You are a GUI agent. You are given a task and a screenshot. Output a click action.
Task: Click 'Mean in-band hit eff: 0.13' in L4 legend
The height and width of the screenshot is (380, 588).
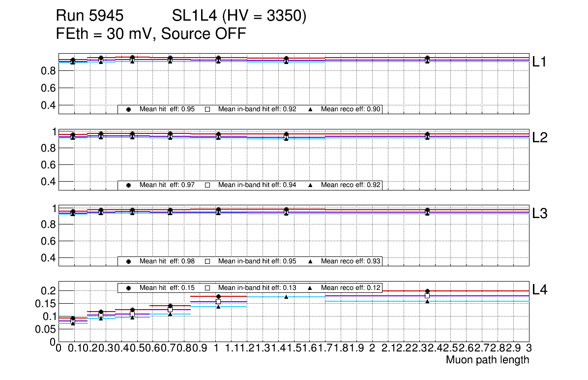point(257,287)
